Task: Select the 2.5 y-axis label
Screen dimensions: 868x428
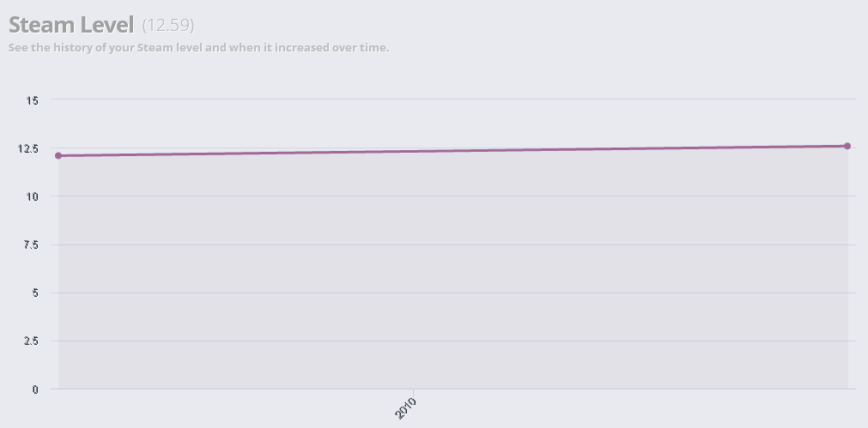Action: [31, 341]
